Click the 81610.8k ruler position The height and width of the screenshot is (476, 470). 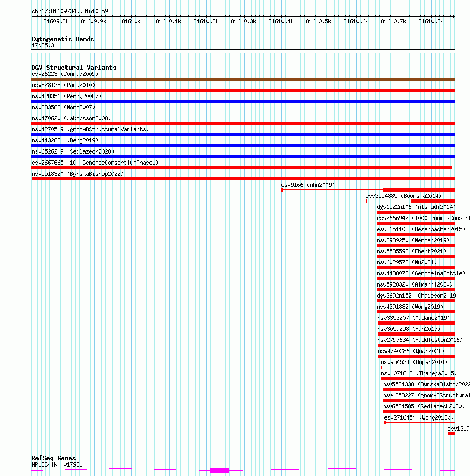point(431,21)
